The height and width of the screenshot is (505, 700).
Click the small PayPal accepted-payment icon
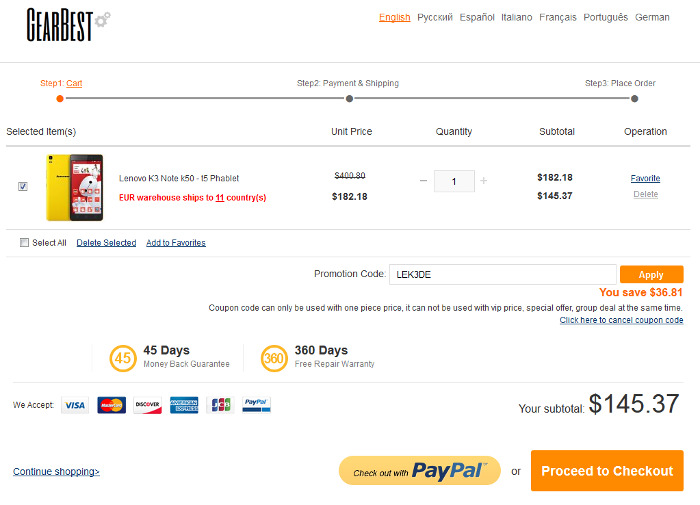(x=256, y=405)
